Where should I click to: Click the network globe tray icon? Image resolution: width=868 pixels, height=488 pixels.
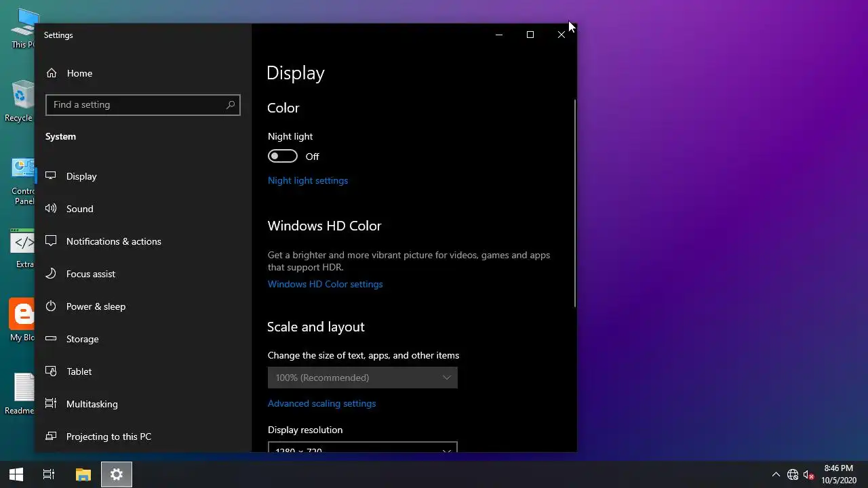pos(792,474)
